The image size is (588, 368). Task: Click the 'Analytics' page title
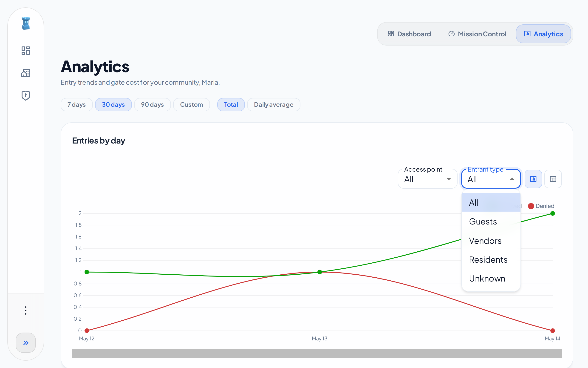(95, 66)
